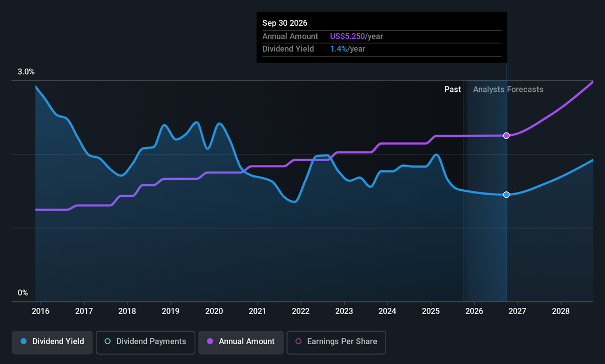Toggle the Dividend Yield legend button
Viewport: 605px width, 364px height.
(52, 341)
